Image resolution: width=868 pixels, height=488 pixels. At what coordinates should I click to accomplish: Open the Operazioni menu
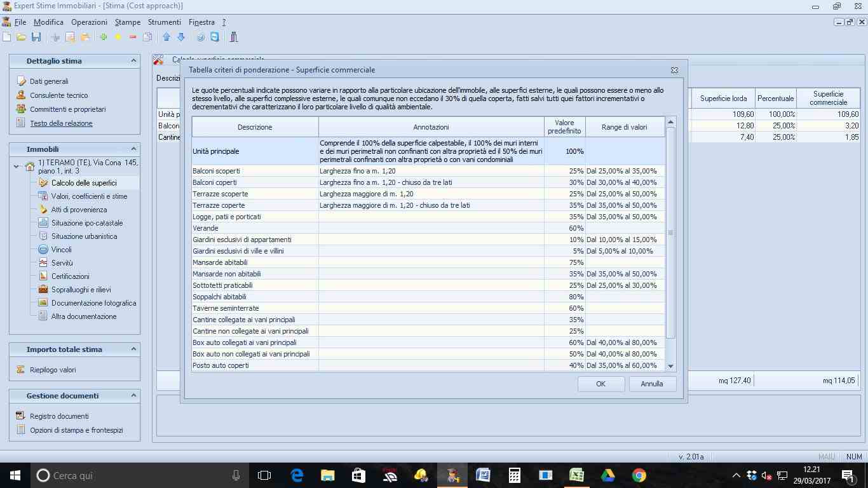pyautogui.click(x=89, y=22)
